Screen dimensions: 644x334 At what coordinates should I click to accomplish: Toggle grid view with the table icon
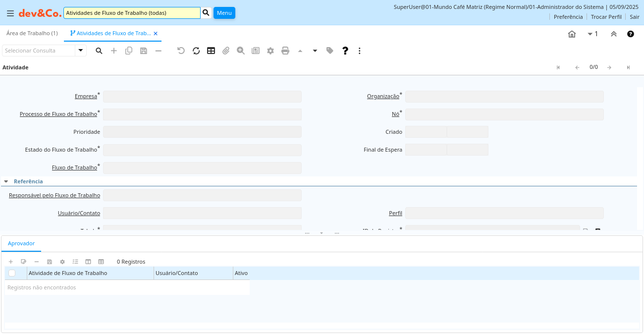coord(211,51)
